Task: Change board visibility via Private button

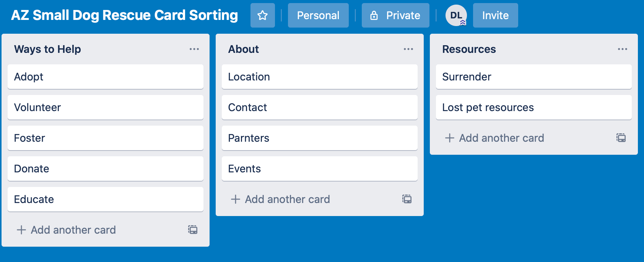Action: [x=395, y=15]
